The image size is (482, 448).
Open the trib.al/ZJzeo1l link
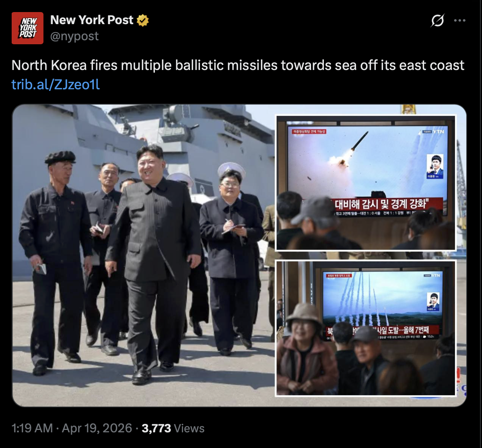[56, 84]
